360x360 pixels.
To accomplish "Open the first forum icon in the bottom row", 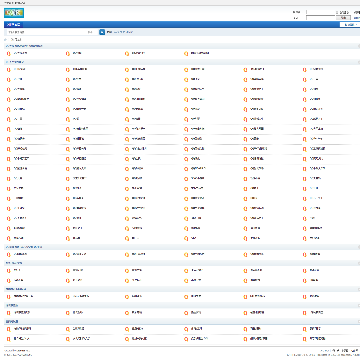I will point(9,339).
